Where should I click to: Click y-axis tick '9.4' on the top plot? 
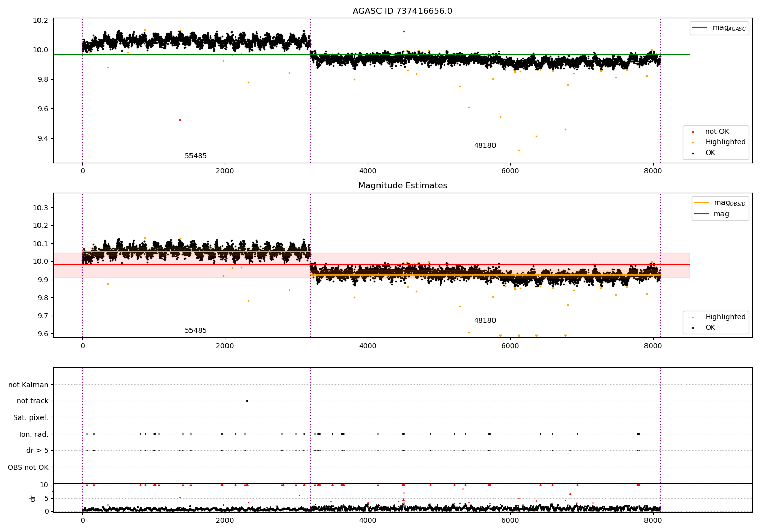[x=43, y=139]
